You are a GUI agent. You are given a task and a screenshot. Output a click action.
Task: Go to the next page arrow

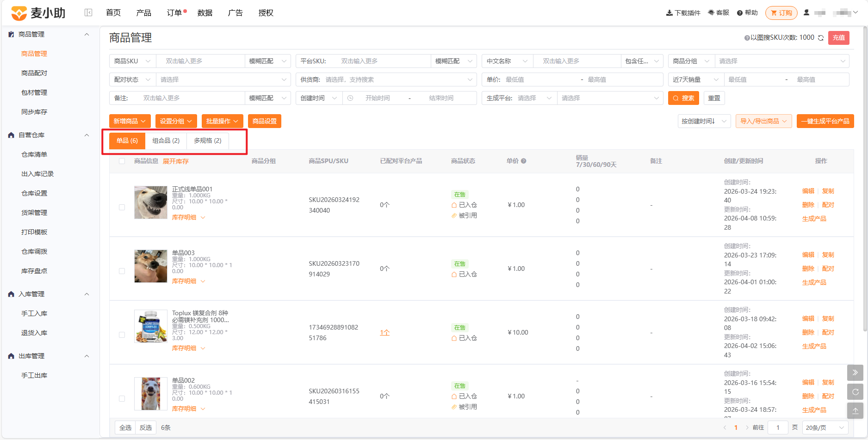[x=747, y=428]
